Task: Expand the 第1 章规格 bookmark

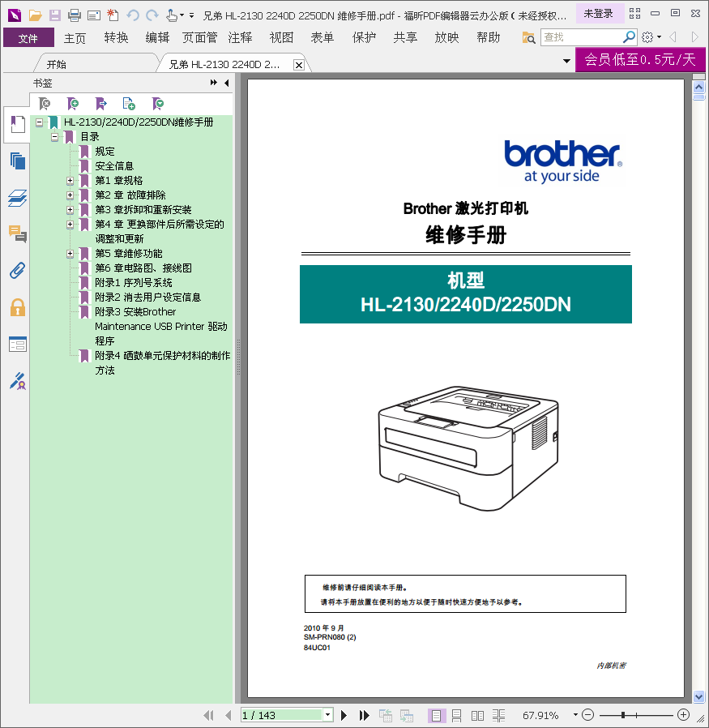Action: tap(70, 181)
